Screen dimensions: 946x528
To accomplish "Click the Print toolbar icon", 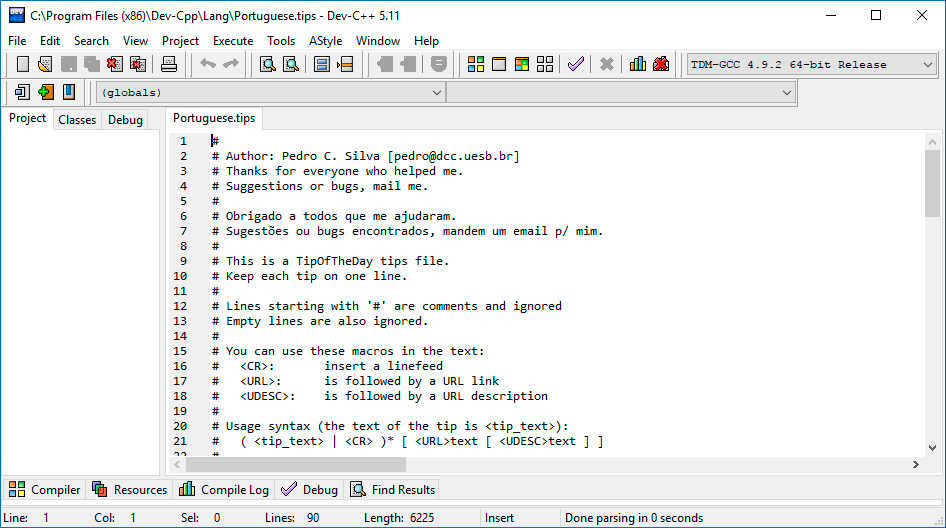I will coord(169,64).
